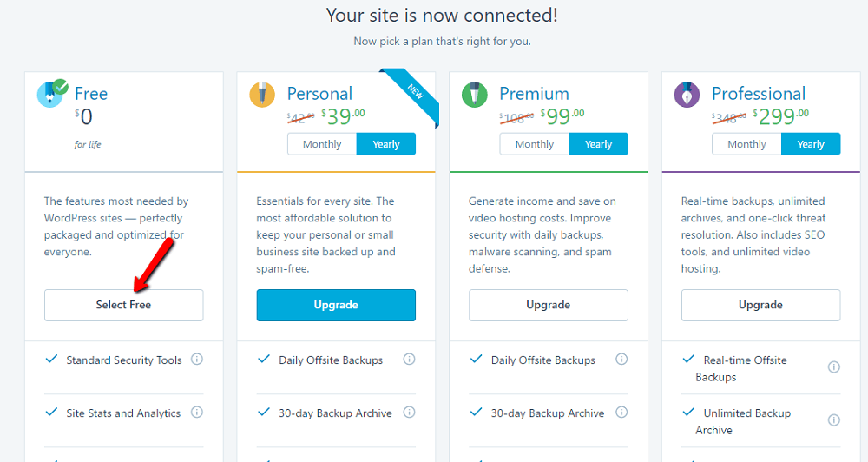This screenshot has height=462, width=868.
Task: Click Upgrade under the Professional plan
Action: click(x=760, y=305)
